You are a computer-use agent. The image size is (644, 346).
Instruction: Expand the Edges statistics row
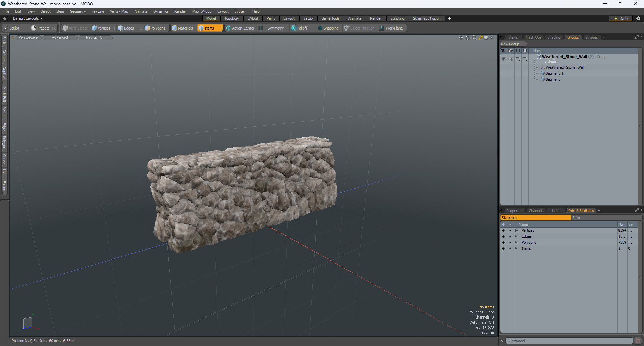[x=516, y=236]
